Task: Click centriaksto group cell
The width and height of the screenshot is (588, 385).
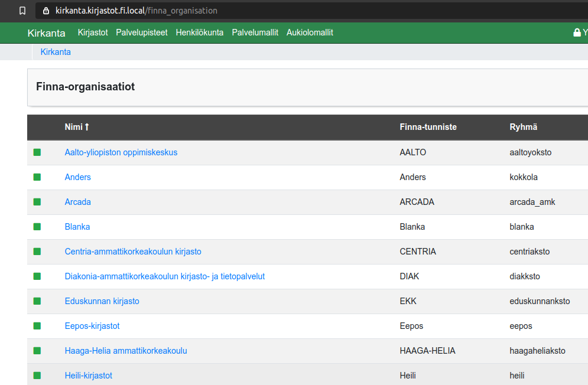Action: (529, 251)
